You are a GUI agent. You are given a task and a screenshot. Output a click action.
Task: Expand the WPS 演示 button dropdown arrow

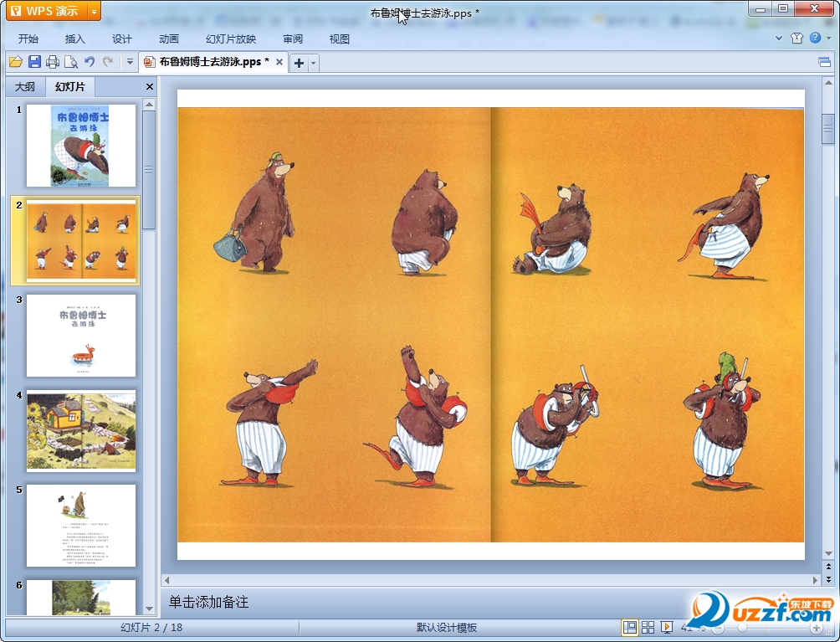pyautogui.click(x=94, y=11)
